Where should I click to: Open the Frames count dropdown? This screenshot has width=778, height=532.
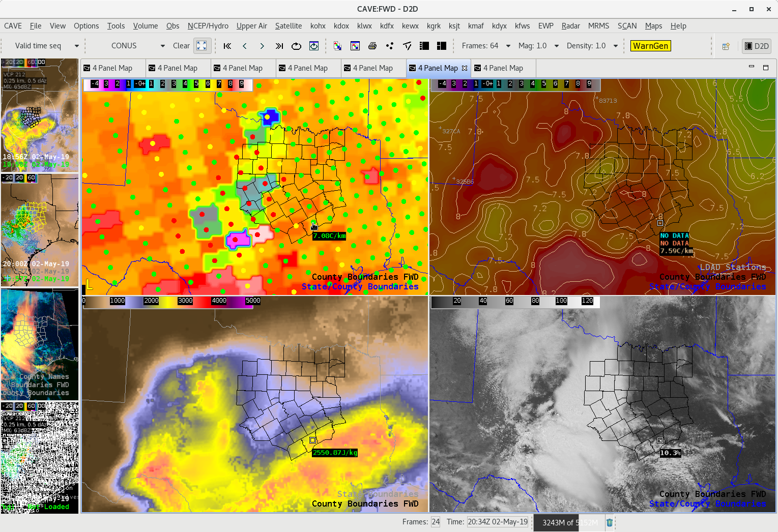508,46
